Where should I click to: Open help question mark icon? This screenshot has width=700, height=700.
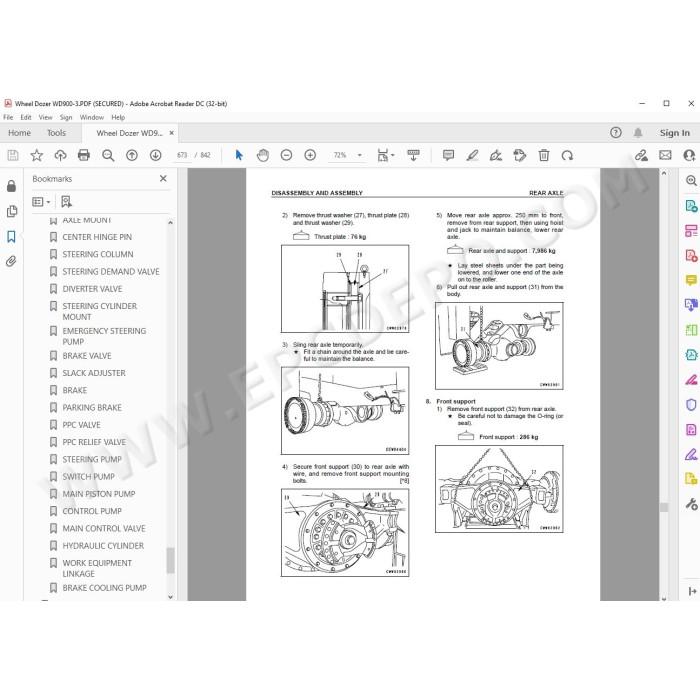point(616,133)
